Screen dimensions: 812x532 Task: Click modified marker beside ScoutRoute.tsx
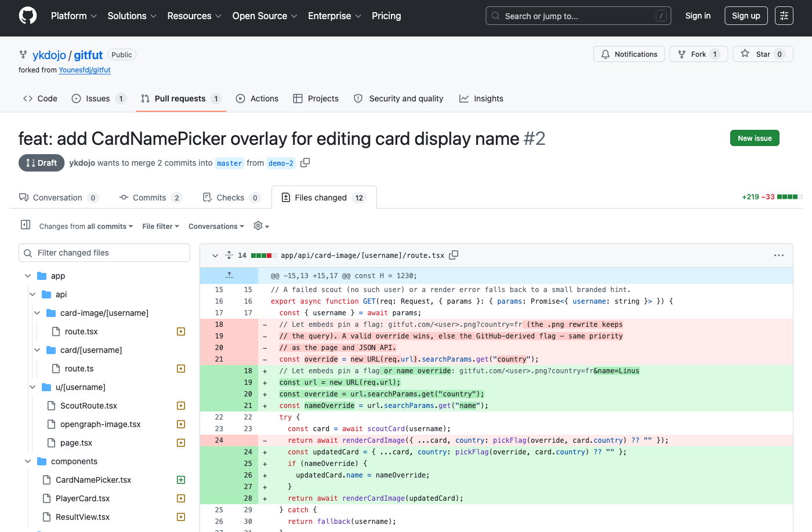point(181,406)
